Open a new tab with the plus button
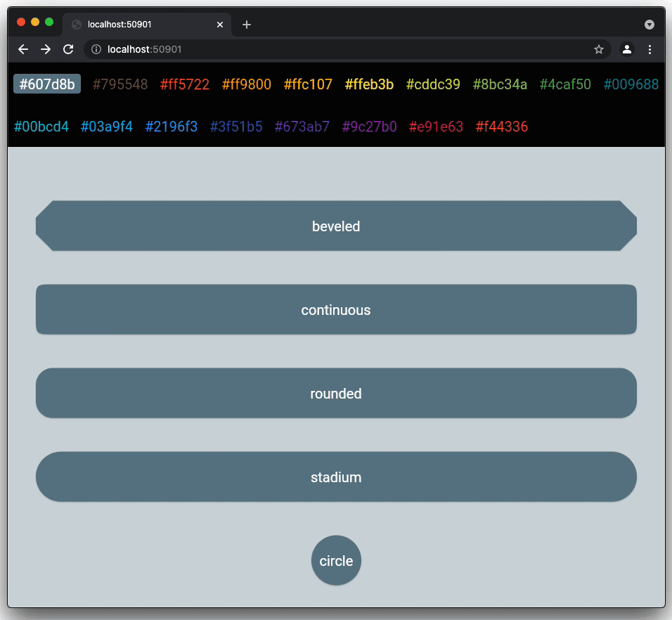 (x=247, y=25)
